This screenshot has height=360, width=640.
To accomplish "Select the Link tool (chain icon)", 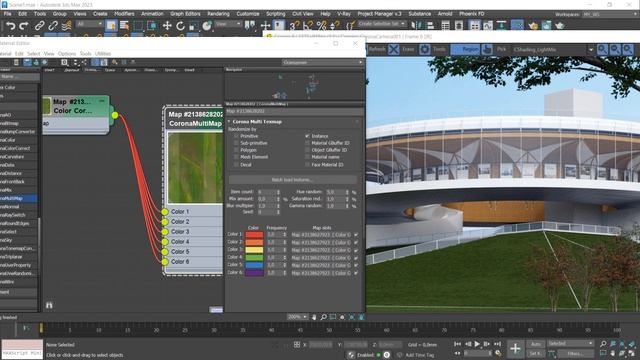I will tap(39, 26).
